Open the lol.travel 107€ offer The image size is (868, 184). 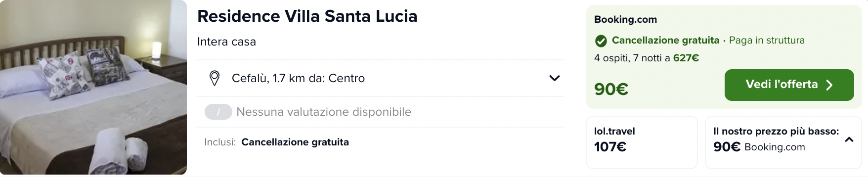click(642, 142)
